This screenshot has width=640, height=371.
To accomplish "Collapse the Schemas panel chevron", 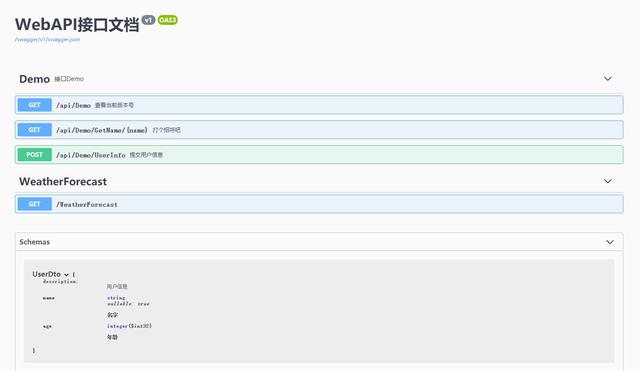I will pyautogui.click(x=610, y=242).
